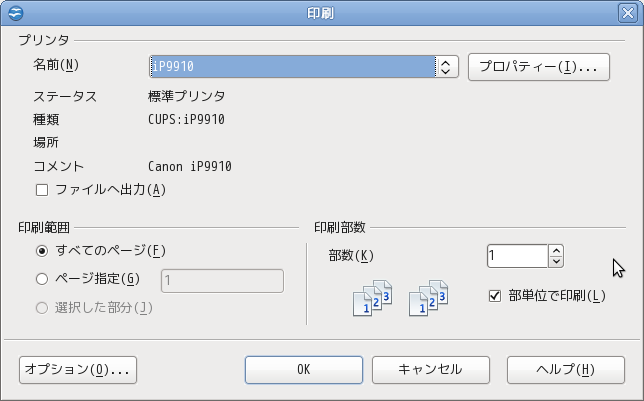Increase copies with up stepper arrow
Screen dimensions: 644x401
click(x=556, y=250)
